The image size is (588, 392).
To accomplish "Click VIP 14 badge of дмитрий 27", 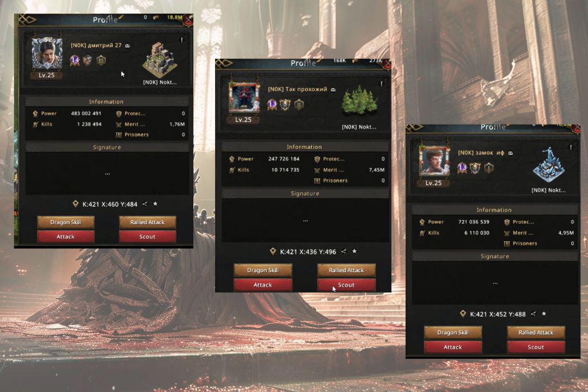I will (x=75, y=60).
